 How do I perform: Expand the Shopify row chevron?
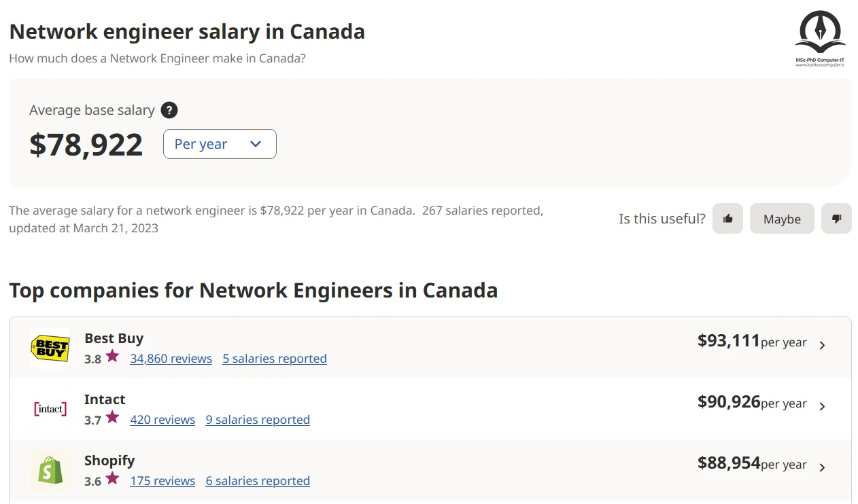pyautogui.click(x=822, y=467)
